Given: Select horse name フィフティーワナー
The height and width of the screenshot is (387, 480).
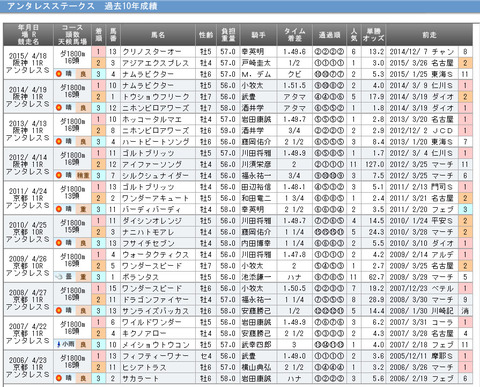Looking at the screenshot, I should point(155,356).
